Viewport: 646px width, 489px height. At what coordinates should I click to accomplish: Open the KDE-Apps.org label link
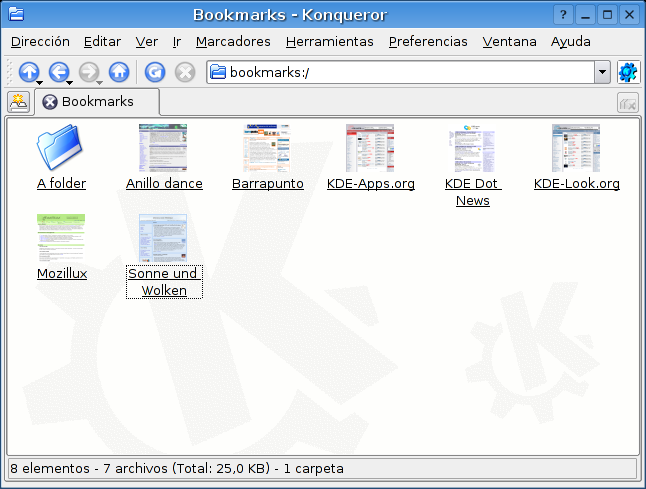[371, 184]
